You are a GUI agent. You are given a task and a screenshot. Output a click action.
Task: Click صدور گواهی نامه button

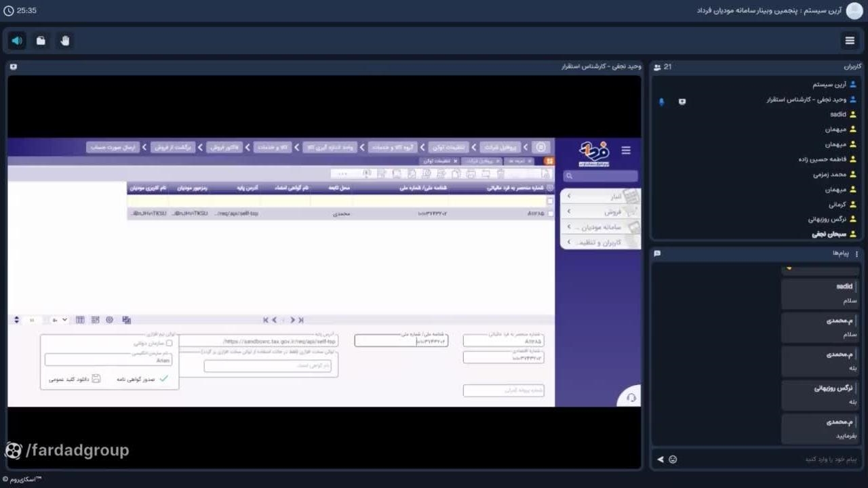pyautogui.click(x=143, y=379)
